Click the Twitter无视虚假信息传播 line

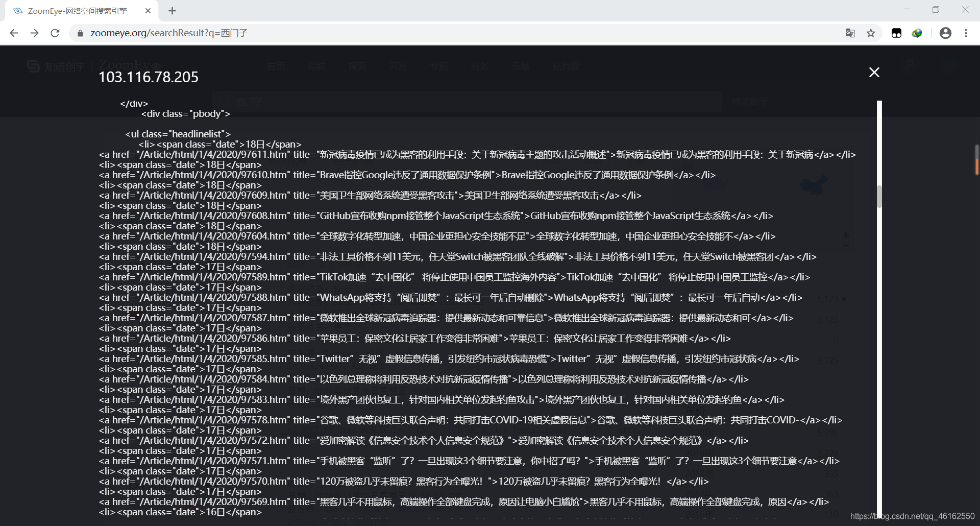click(449, 359)
